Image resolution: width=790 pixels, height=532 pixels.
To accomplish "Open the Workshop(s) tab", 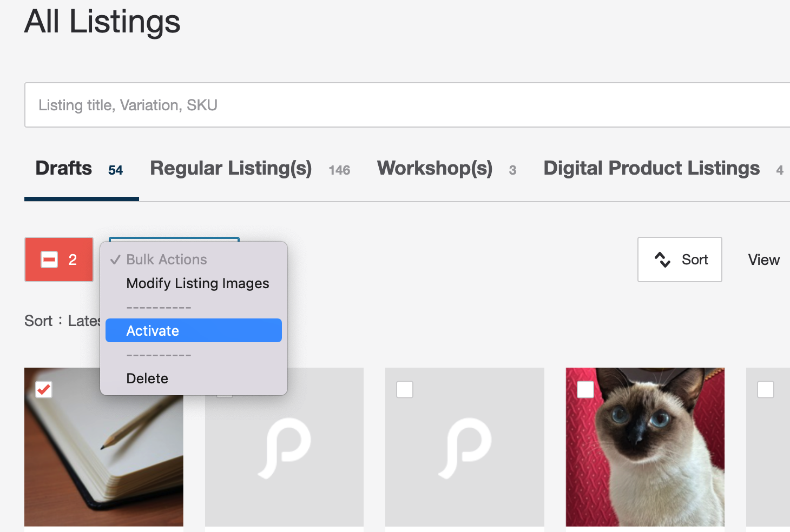I will point(435,169).
